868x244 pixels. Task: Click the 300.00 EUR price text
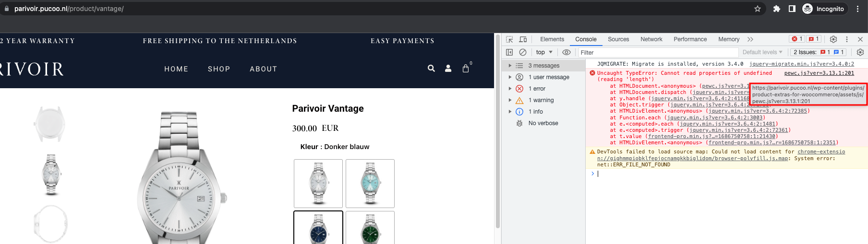[x=315, y=128]
